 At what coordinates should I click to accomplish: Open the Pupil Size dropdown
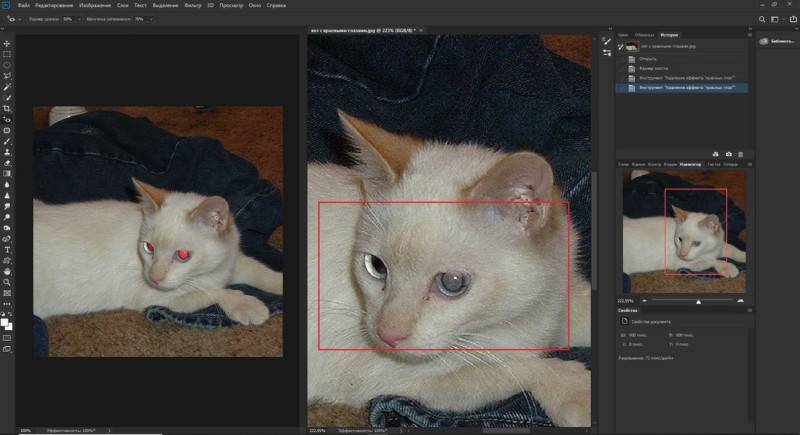tap(79, 19)
